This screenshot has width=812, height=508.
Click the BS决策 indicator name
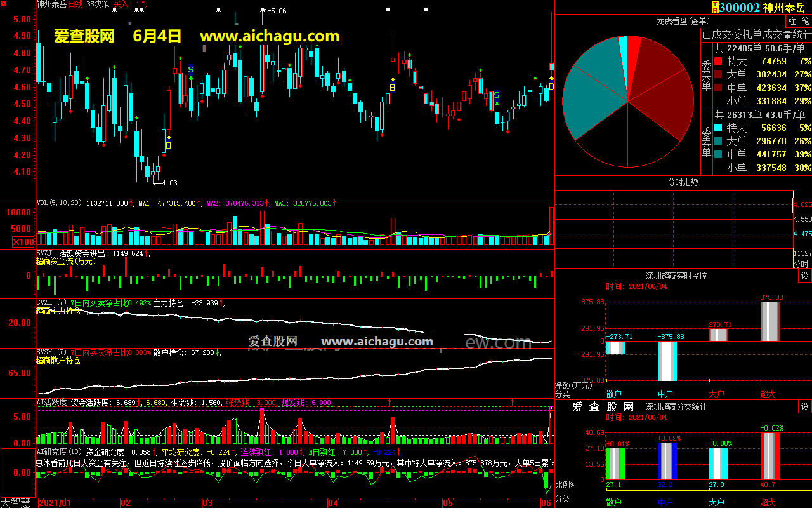(98, 4)
